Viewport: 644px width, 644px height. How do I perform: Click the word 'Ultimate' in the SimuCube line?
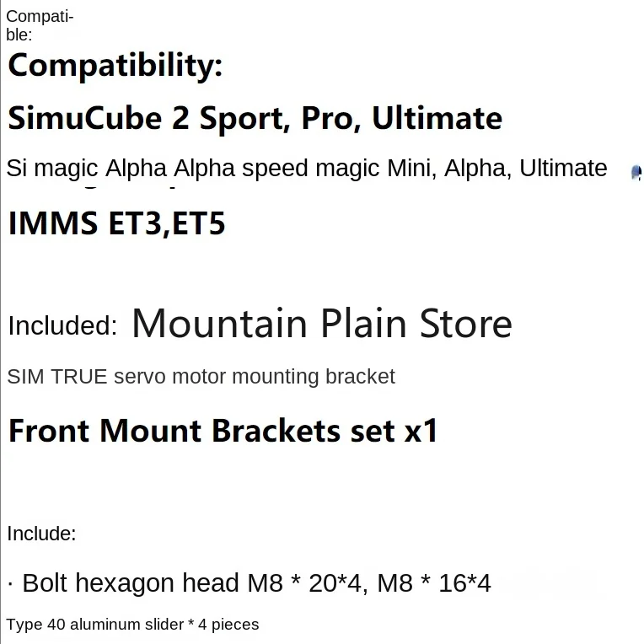(437, 118)
